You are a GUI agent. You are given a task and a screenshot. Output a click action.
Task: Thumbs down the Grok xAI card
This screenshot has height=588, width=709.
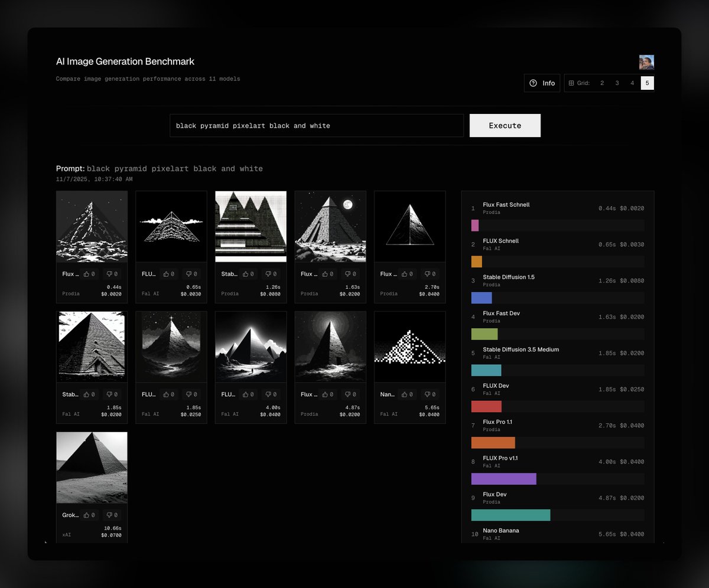(x=112, y=515)
